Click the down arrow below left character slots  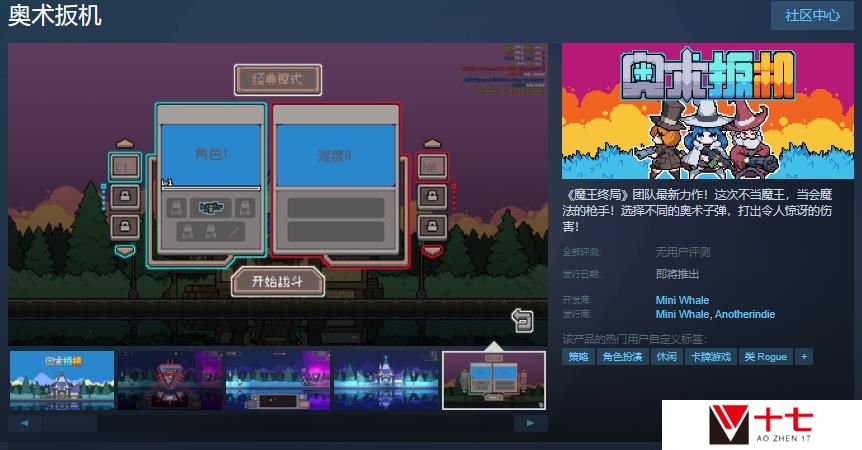pyautogui.click(x=125, y=251)
